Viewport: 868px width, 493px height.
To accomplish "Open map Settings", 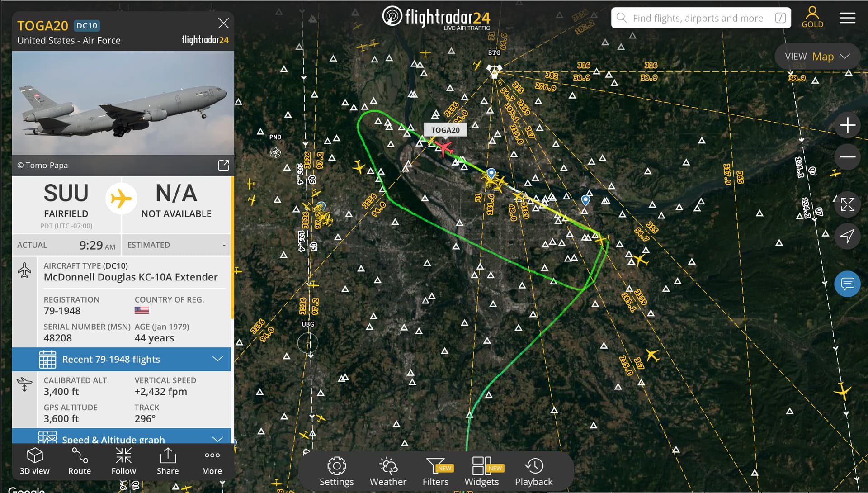I will tap(336, 472).
